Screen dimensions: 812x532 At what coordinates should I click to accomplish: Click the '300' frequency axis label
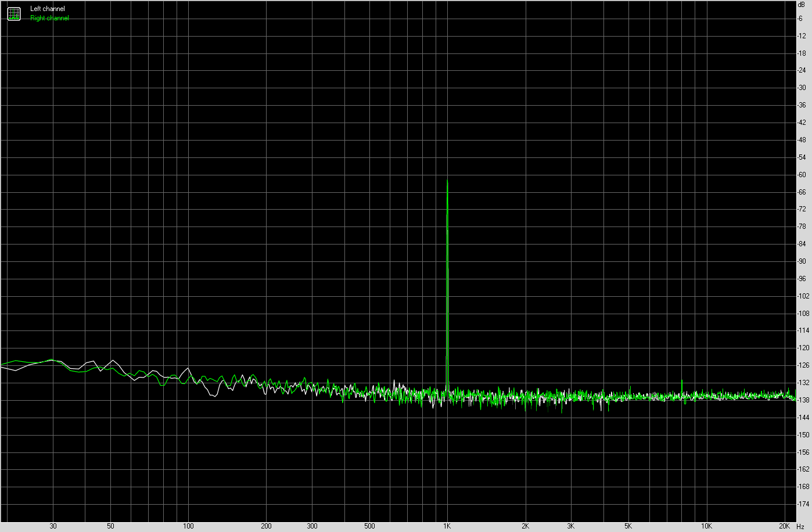click(x=312, y=526)
